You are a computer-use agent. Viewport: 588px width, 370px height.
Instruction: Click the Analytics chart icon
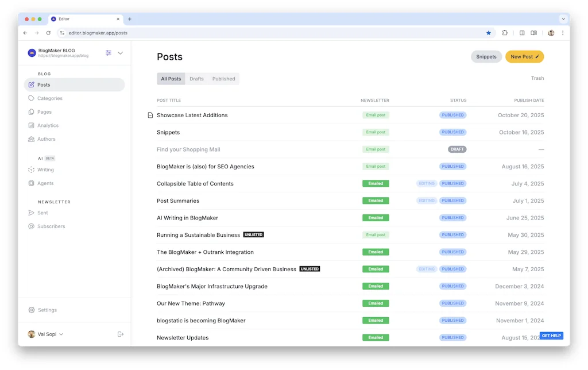(32, 125)
